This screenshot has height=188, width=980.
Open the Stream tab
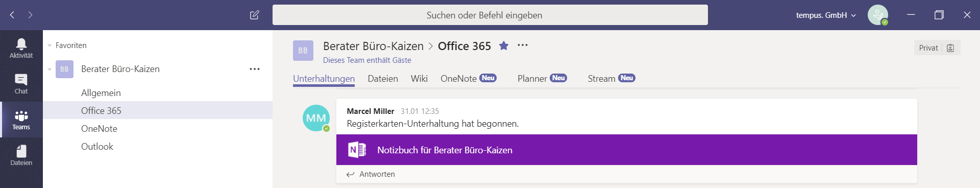click(x=611, y=79)
